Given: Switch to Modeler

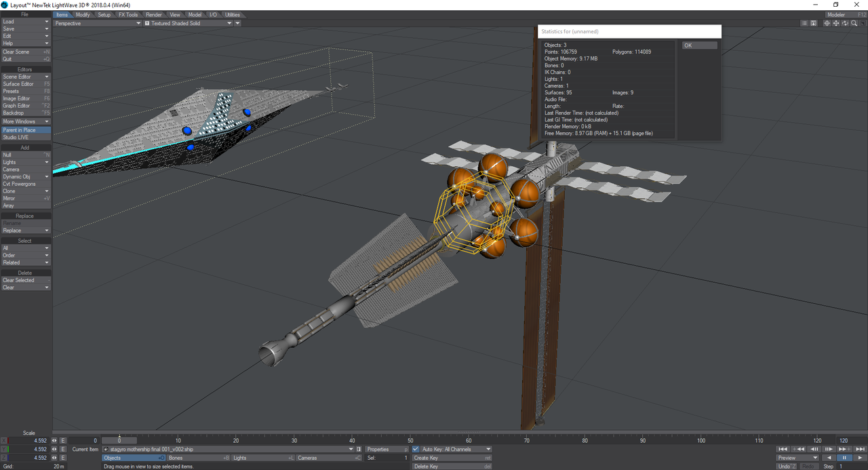Looking at the screenshot, I should pyautogui.click(x=845, y=14).
